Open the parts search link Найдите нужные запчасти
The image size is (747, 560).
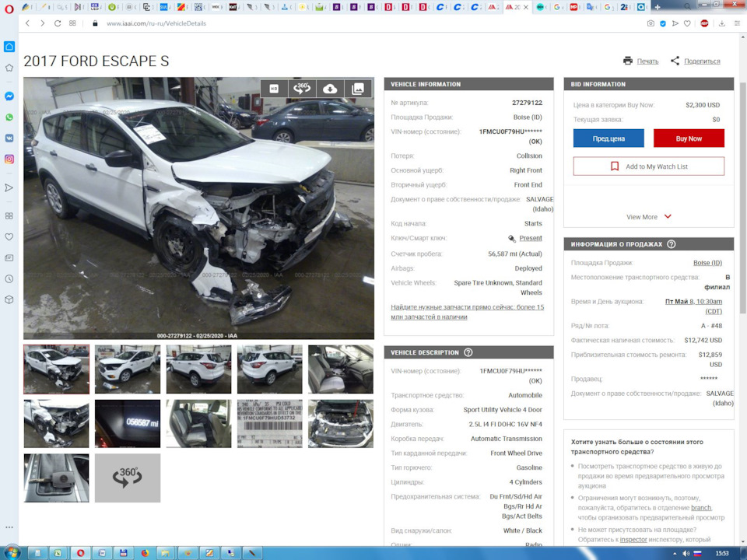coord(467,312)
